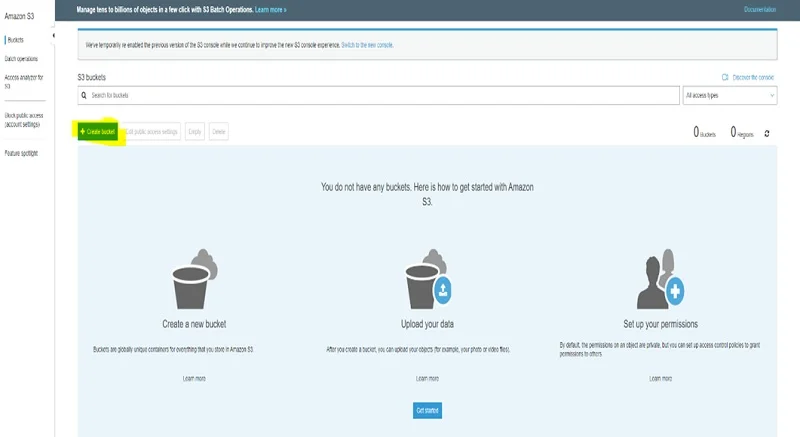
Task: Refresh the bucket list with circular arrows icon
Action: 767,134
